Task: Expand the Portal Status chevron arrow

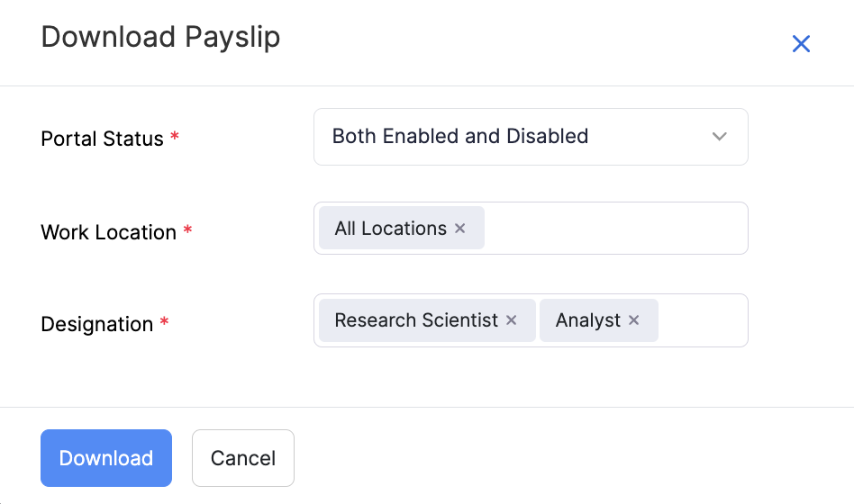Action: [719, 137]
